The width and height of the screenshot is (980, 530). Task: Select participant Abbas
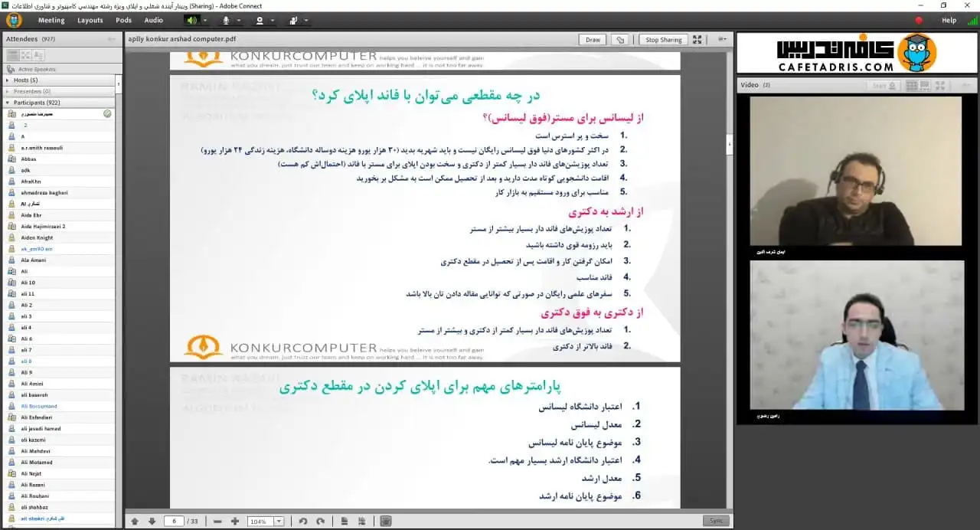58,159
